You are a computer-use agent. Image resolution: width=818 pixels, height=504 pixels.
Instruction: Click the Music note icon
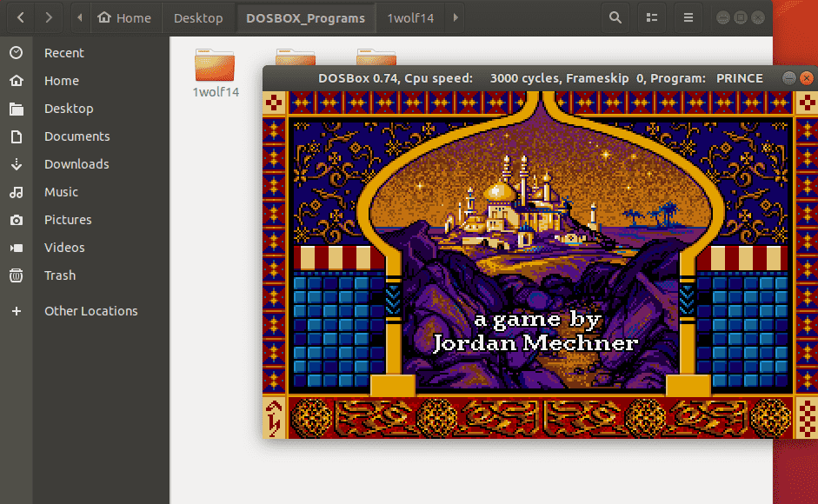(x=17, y=192)
